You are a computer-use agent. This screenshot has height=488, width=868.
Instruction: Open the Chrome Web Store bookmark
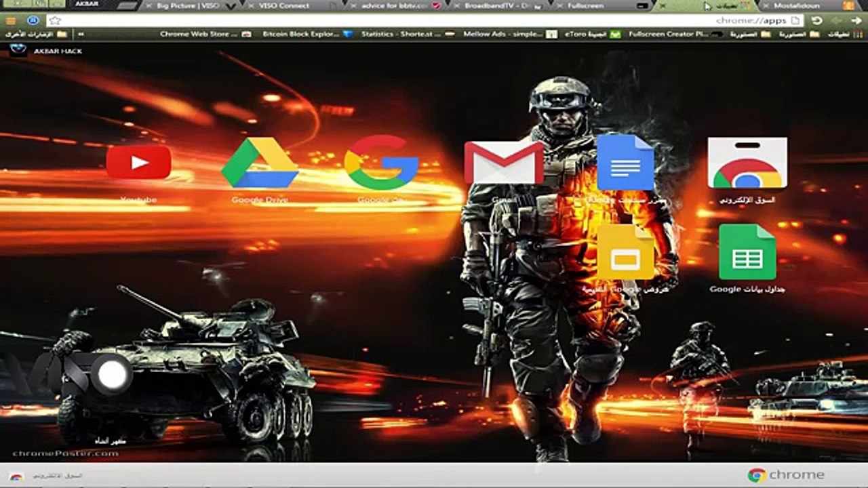click(205, 33)
